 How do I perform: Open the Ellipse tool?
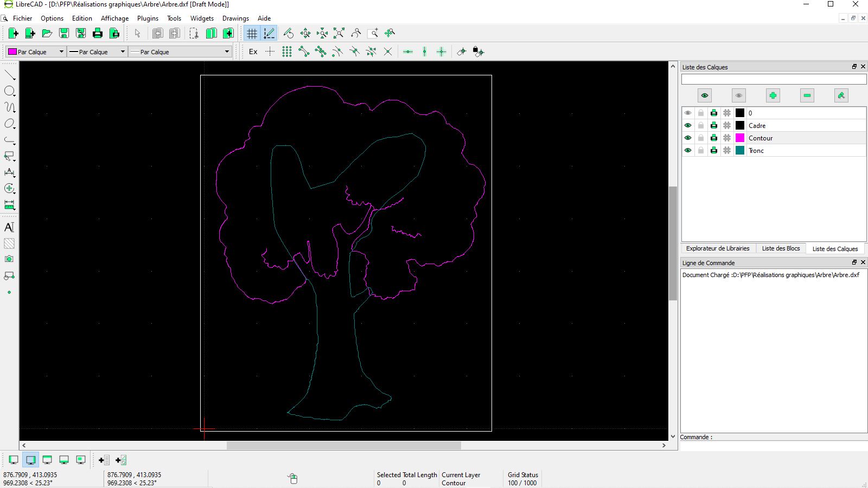pos(9,124)
